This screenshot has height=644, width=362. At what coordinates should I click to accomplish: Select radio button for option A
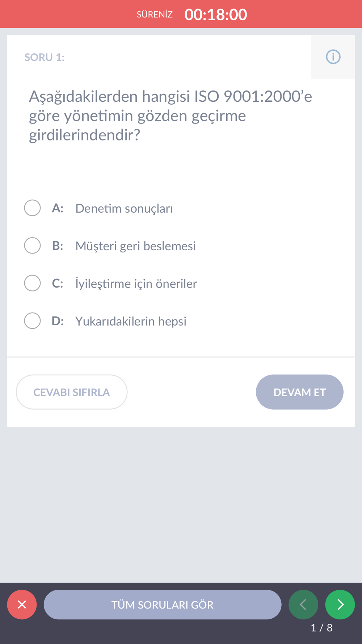click(32, 208)
